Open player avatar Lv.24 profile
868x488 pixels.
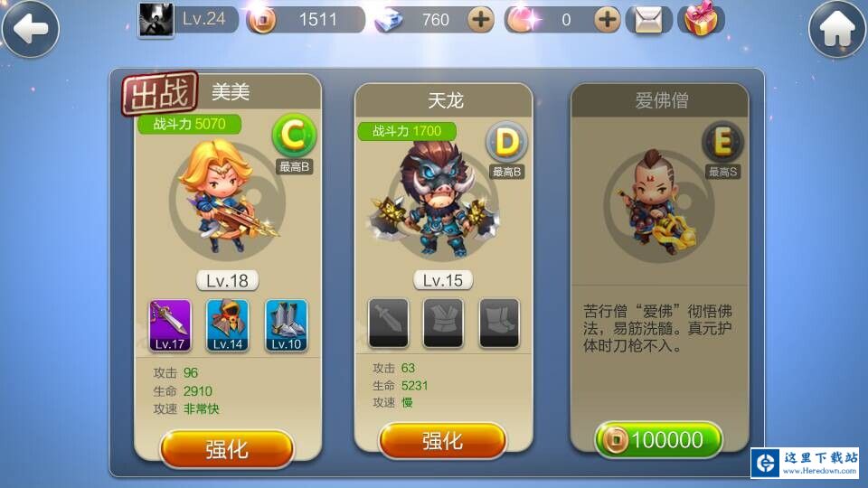[156, 20]
